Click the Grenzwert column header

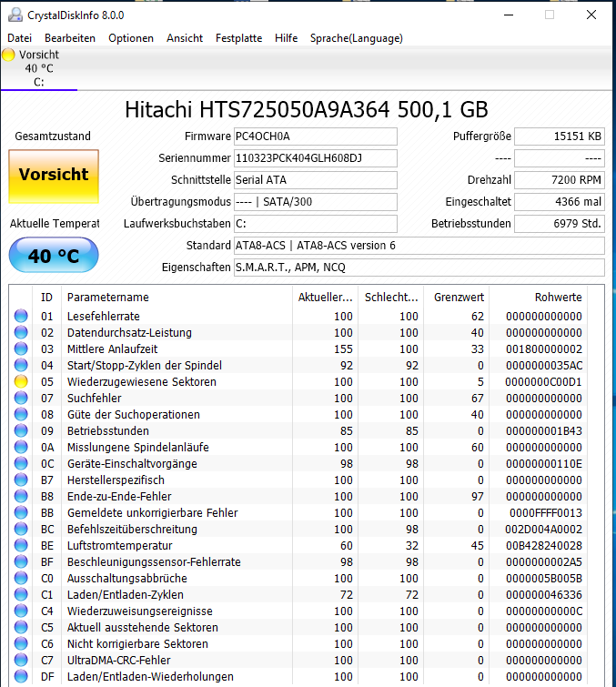pos(457,297)
